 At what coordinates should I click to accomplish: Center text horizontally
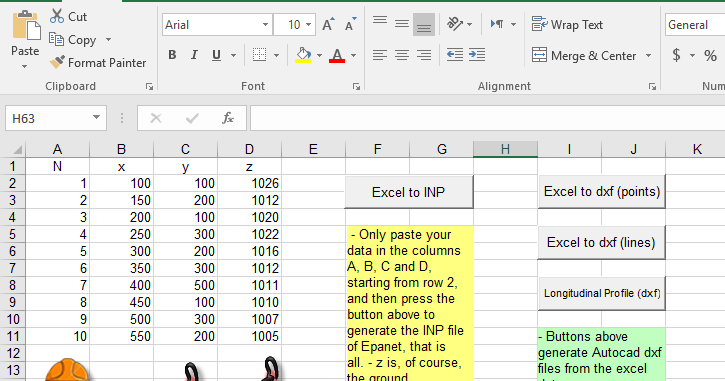click(x=402, y=55)
